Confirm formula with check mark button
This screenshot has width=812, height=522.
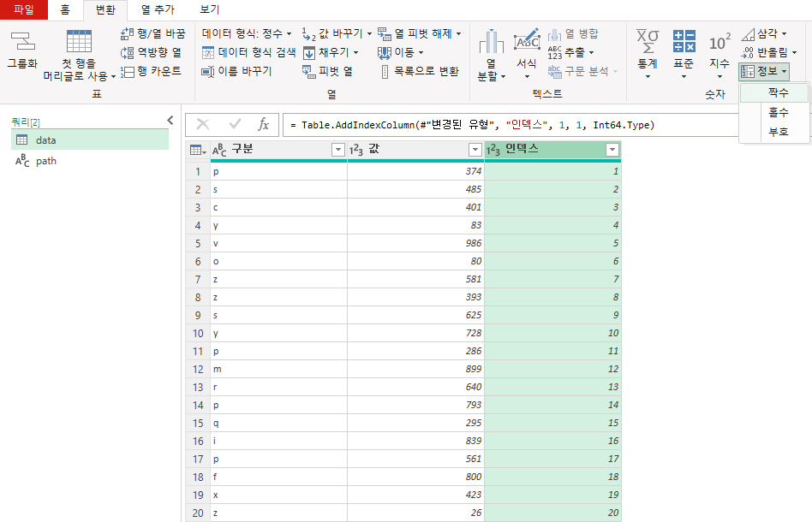point(235,124)
